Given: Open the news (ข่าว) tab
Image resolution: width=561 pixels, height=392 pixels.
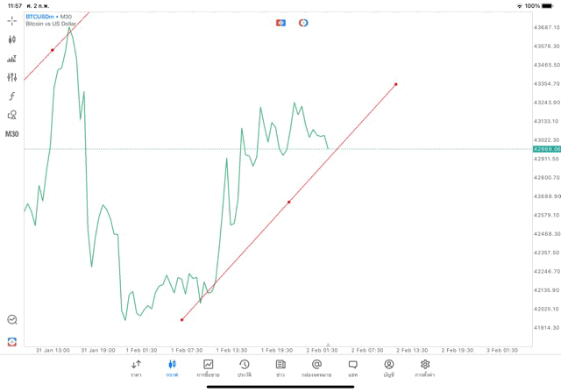Looking at the screenshot, I should (x=280, y=367).
